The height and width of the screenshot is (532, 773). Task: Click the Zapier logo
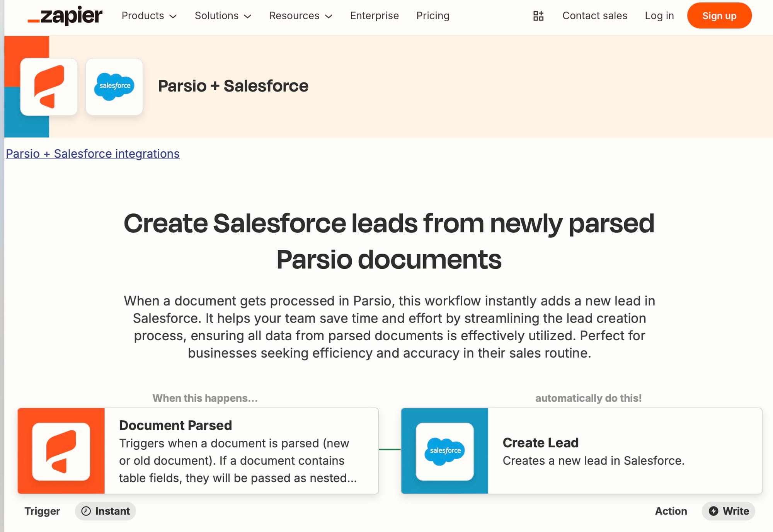pyautogui.click(x=65, y=16)
